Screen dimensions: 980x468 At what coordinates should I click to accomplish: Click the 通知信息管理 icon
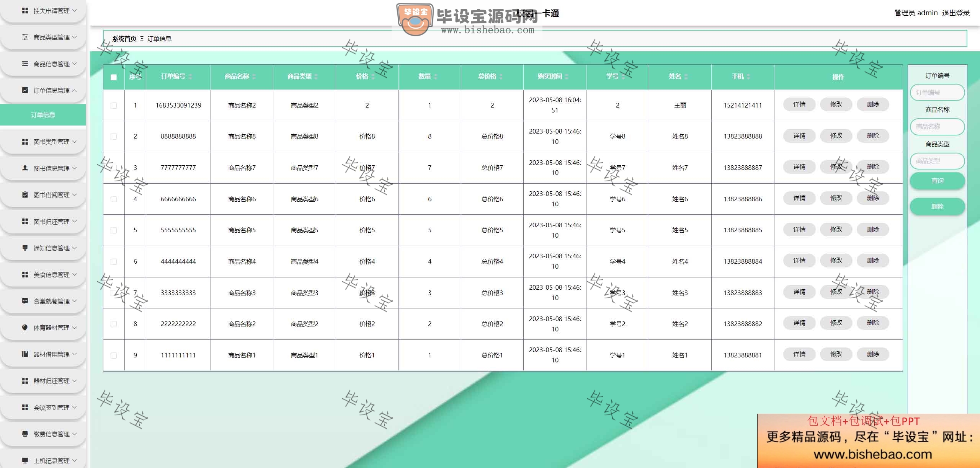pos(25,248)
